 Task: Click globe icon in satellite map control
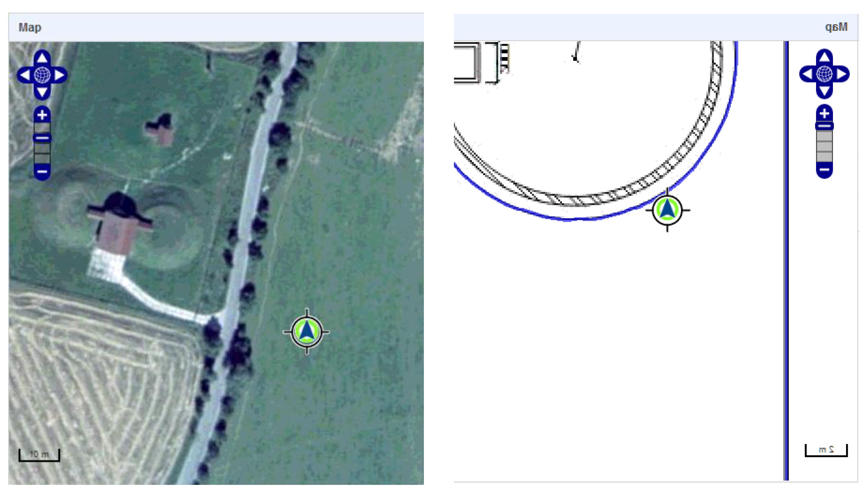(42, 75)
